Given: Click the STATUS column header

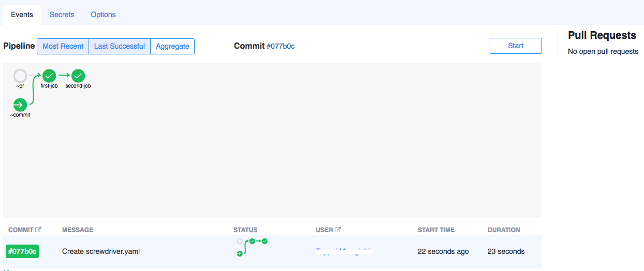Looking at the screenshot, I should tap(245, 230).
